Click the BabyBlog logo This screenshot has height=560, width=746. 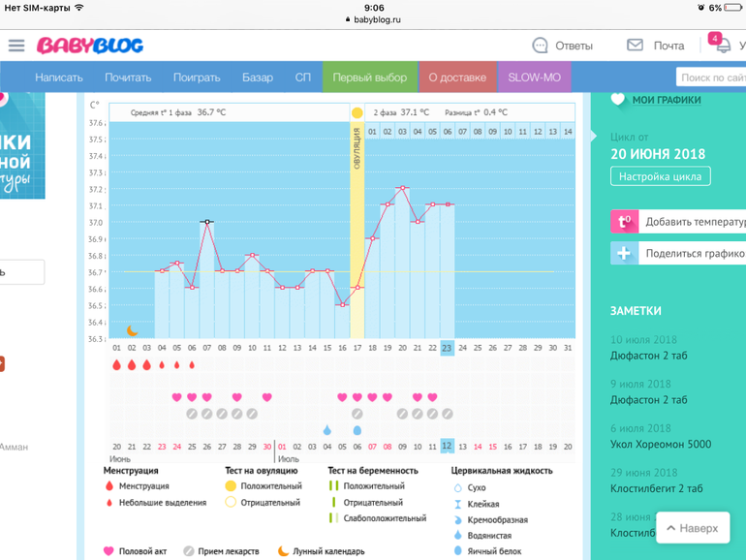click(x=90, y=46)
